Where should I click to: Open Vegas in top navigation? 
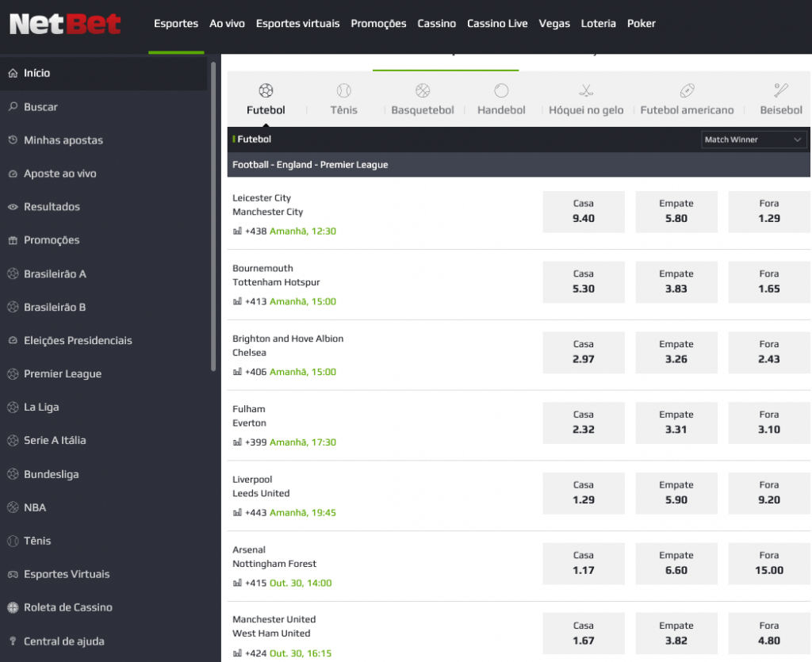[x=554, y=23]
